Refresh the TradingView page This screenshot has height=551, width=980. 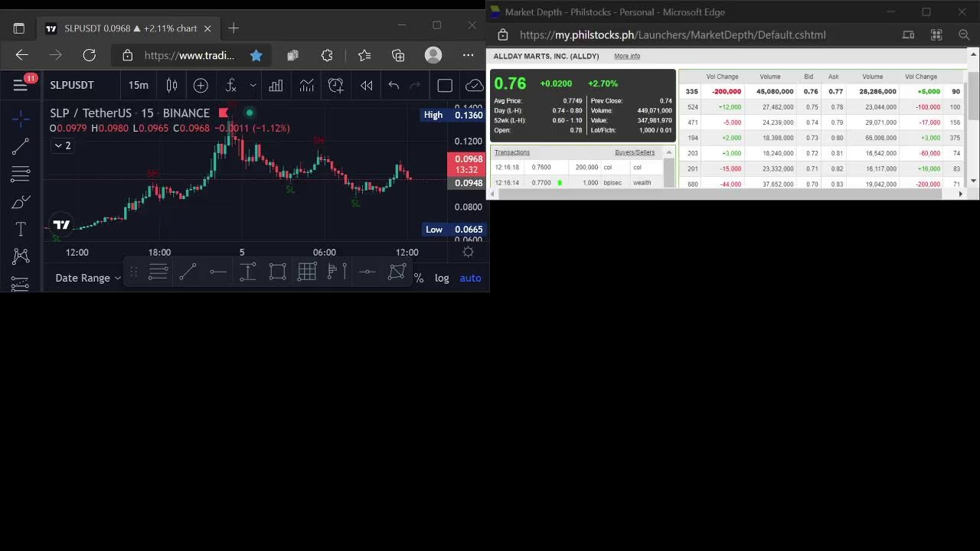[x=90, y=55]
